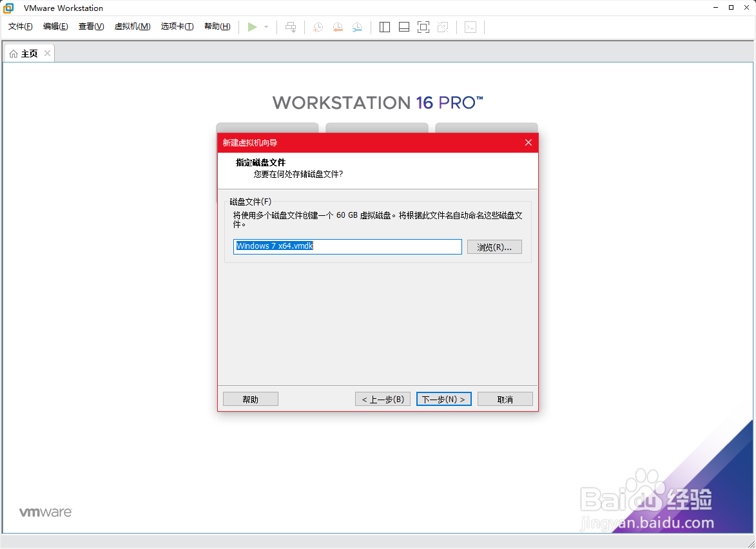The height and width of the screenshot is (549, 756).
Task: Click the console view toolbar icon
Action: (470, 27)
